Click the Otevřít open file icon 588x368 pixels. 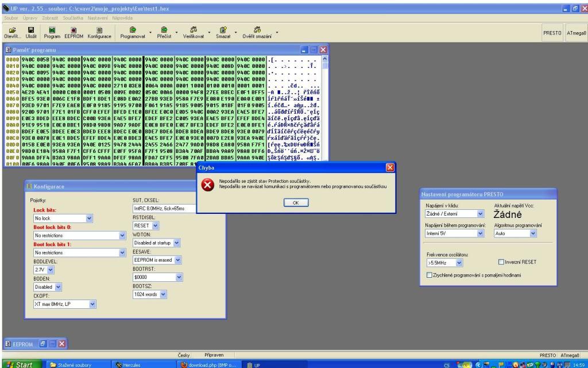coord(13,30)
